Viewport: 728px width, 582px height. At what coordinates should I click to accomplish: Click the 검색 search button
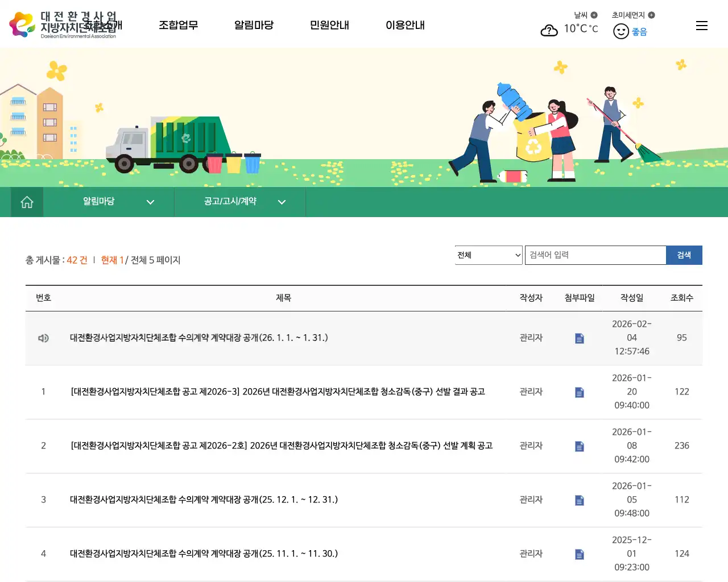point(684,255)
